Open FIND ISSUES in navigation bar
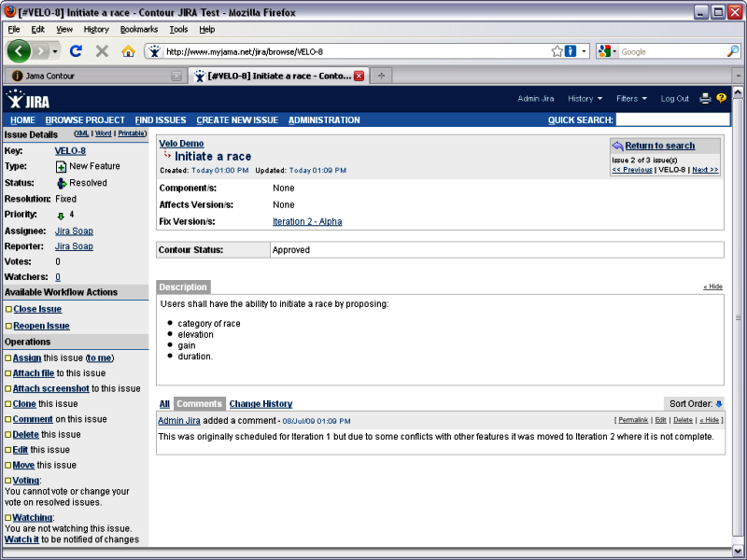 pyautogui.click(x=161, y=120)
